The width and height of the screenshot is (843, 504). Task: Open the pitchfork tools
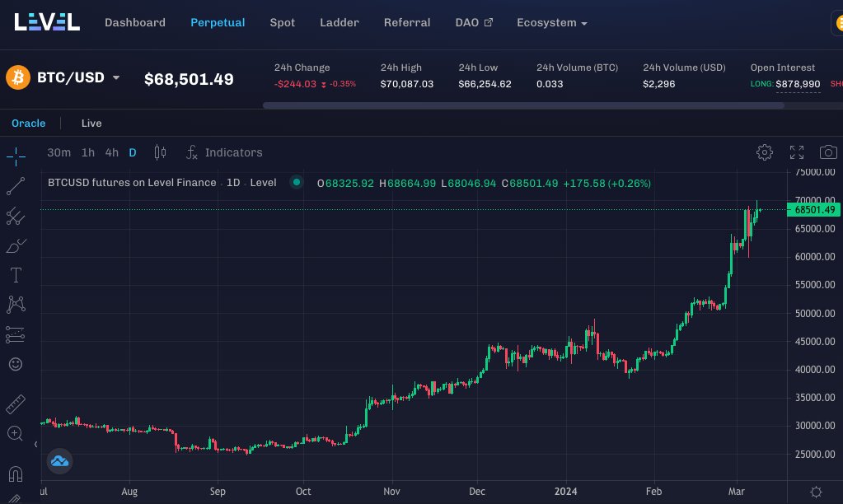[x=16, y=216]
